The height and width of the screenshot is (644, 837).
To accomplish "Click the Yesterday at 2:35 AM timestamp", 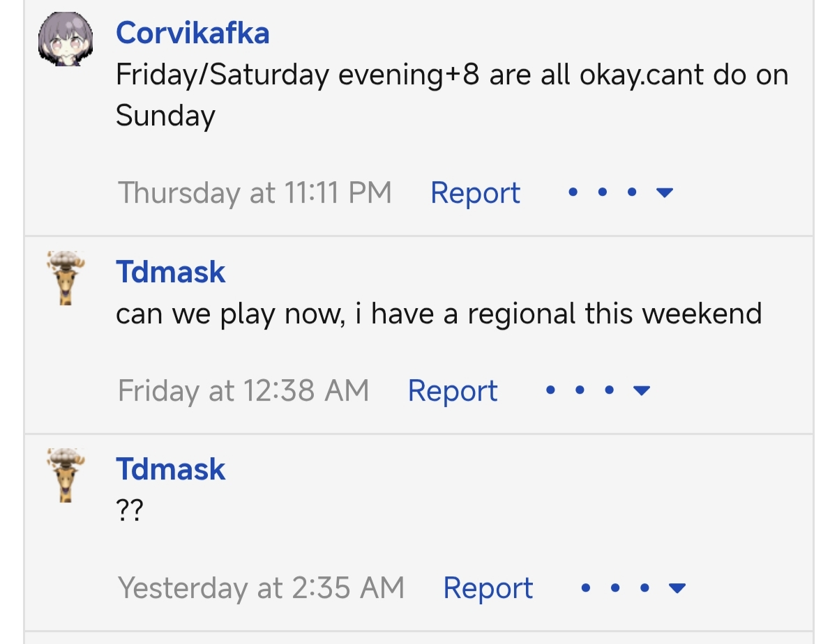I will 261,588.
